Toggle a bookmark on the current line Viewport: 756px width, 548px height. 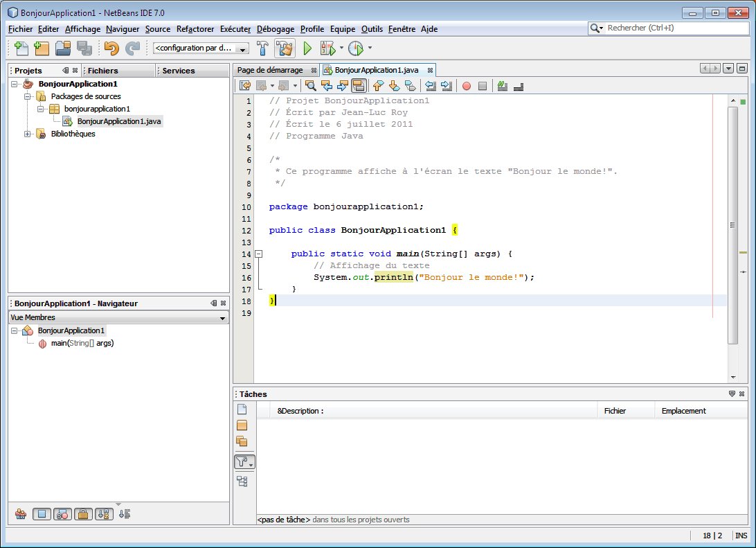[411, 86]
